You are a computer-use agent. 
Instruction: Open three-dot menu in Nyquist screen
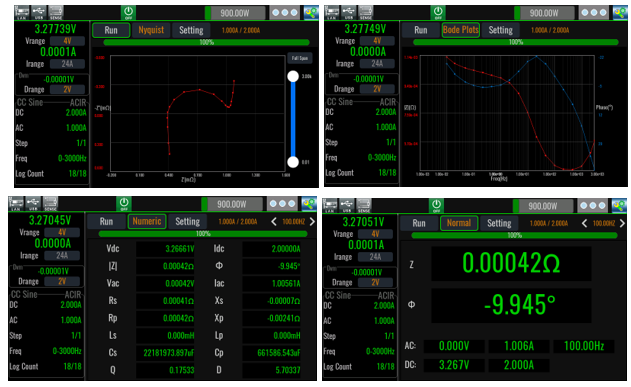point(285,13)
